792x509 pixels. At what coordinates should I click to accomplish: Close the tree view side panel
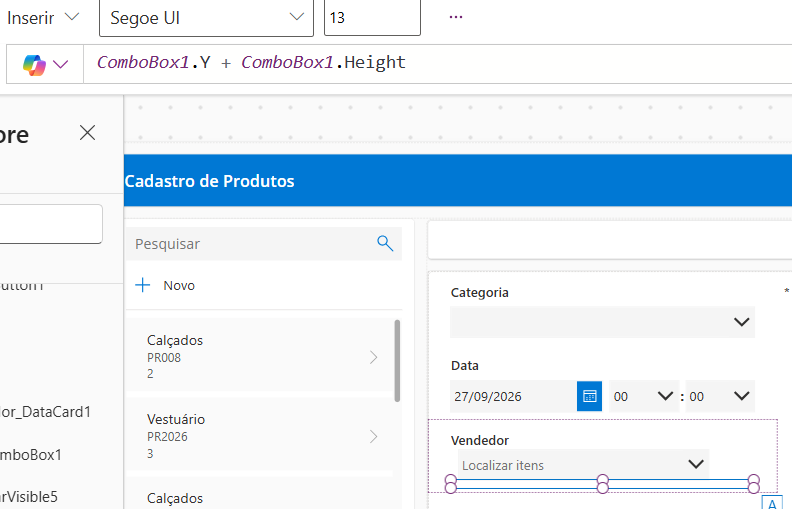tap(87, 133)
